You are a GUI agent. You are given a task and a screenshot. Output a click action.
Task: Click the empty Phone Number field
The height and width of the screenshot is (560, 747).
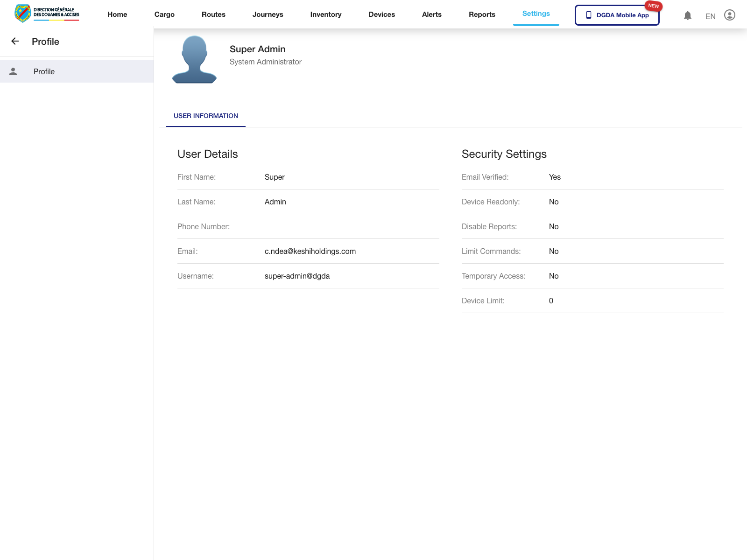pos(350,226)
